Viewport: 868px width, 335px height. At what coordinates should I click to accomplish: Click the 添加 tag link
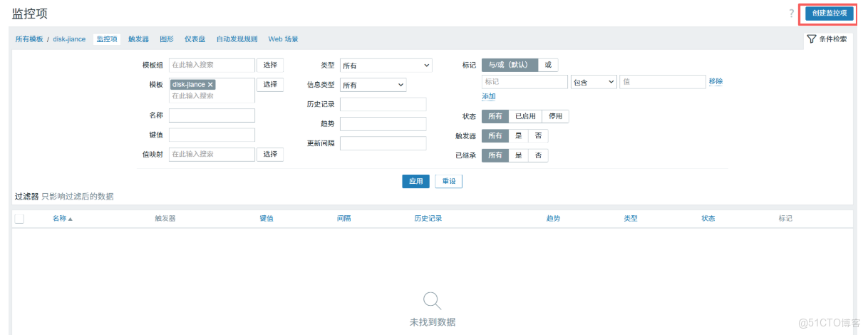[x=489, y=96]
